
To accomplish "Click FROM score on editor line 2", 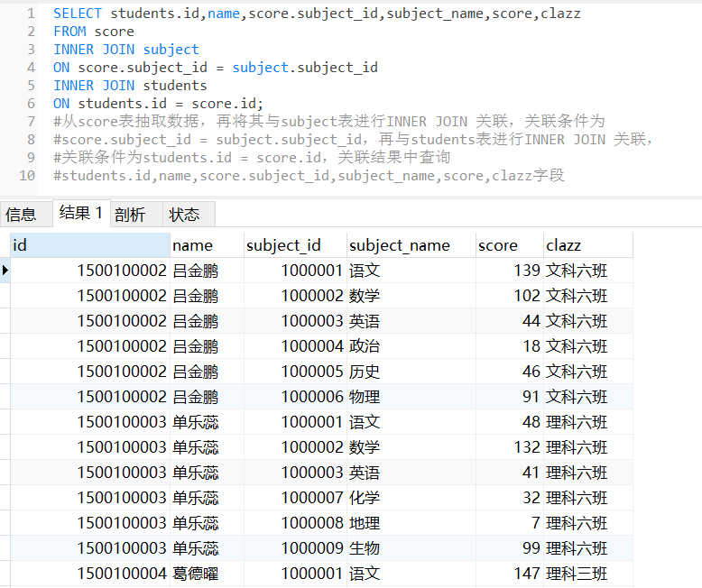I will pyautogui.click(x=94, y=32).
